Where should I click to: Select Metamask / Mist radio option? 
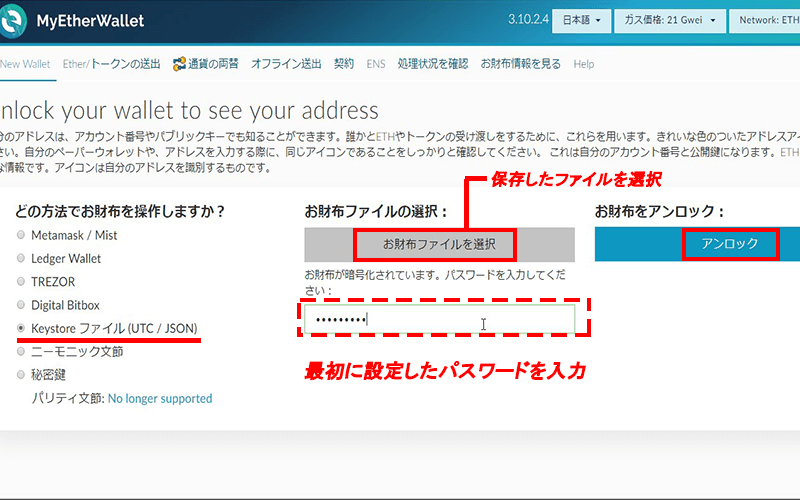tap(21, 235)
